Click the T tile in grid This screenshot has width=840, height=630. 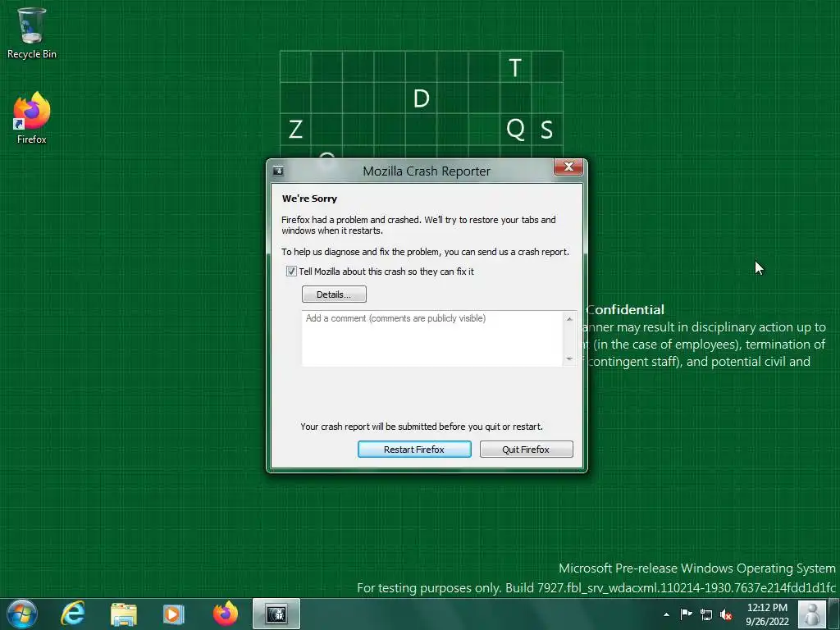click(x=515, y=67)
